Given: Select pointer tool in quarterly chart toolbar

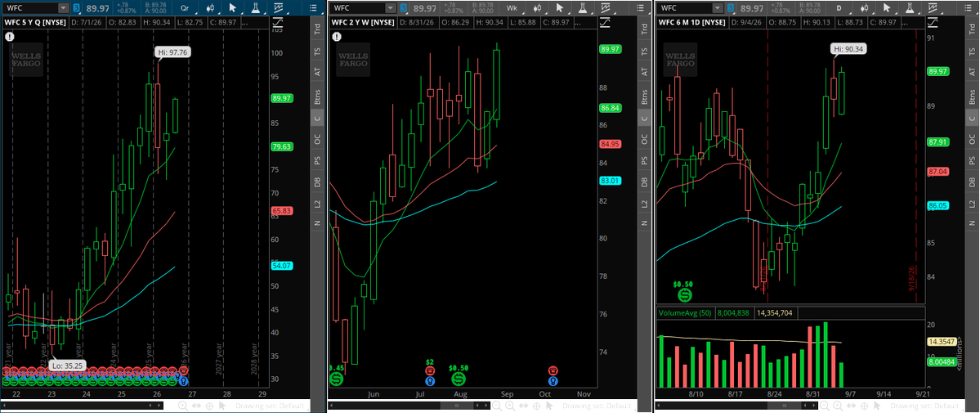Looking at the screenshot, I should (x=232, y=8).
